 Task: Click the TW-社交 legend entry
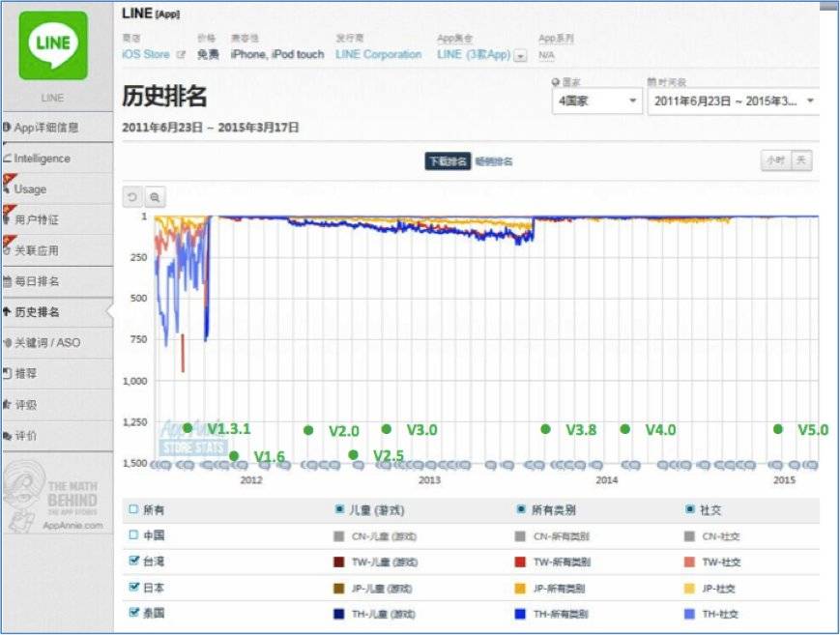713,563
